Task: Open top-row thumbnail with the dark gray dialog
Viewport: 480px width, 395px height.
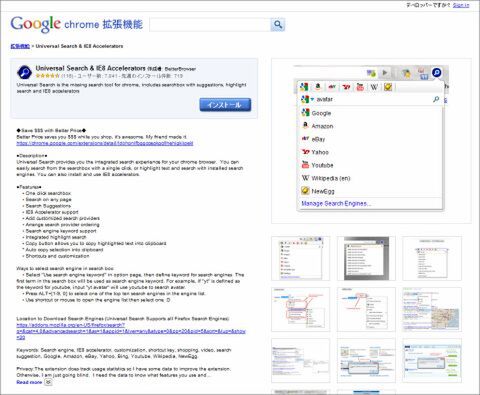Action: [366, 258]
